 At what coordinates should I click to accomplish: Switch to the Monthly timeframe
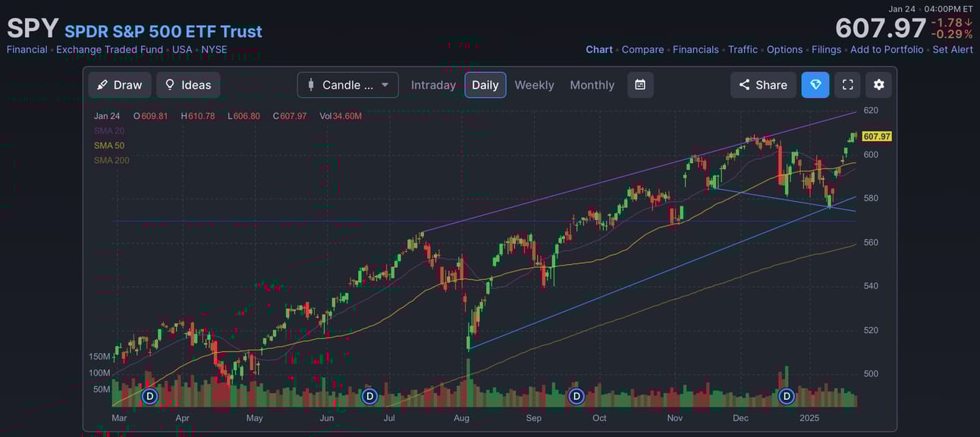coord(592,85)
